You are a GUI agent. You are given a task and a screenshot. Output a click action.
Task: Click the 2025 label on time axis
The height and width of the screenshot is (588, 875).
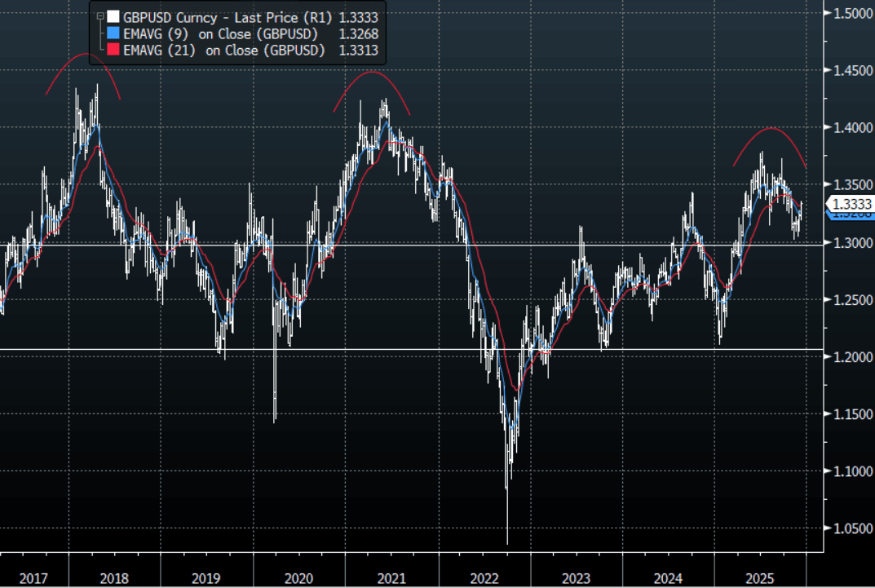click(761, 578)
